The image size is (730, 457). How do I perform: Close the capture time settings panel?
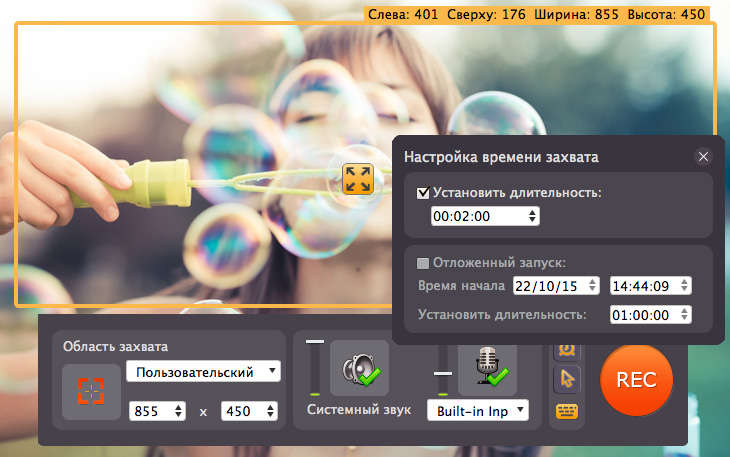click(703, 157)
